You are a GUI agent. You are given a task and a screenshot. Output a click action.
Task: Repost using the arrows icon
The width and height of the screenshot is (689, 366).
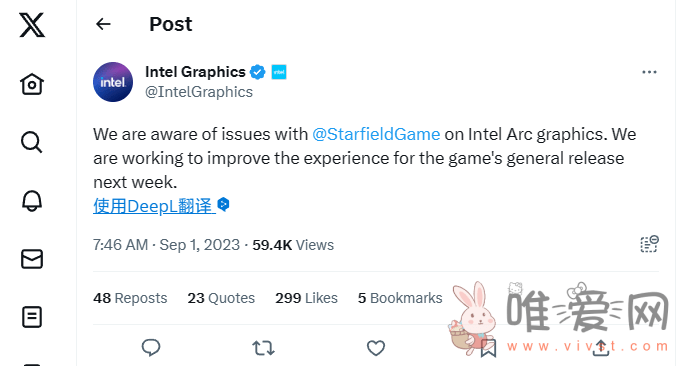263,348
